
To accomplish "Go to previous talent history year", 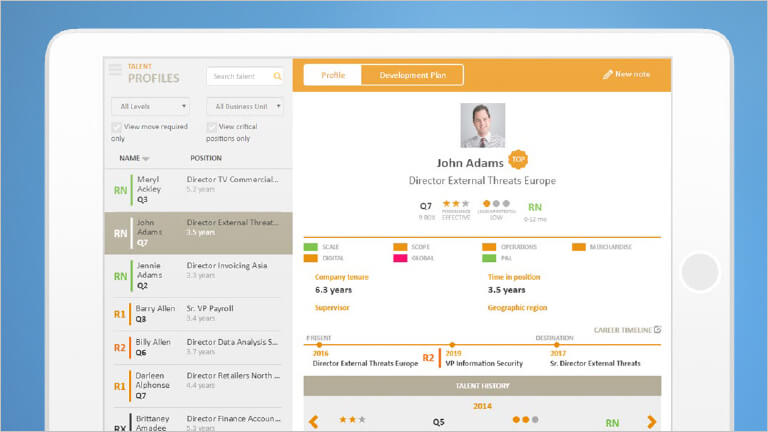I will click(x=313, y=422).
